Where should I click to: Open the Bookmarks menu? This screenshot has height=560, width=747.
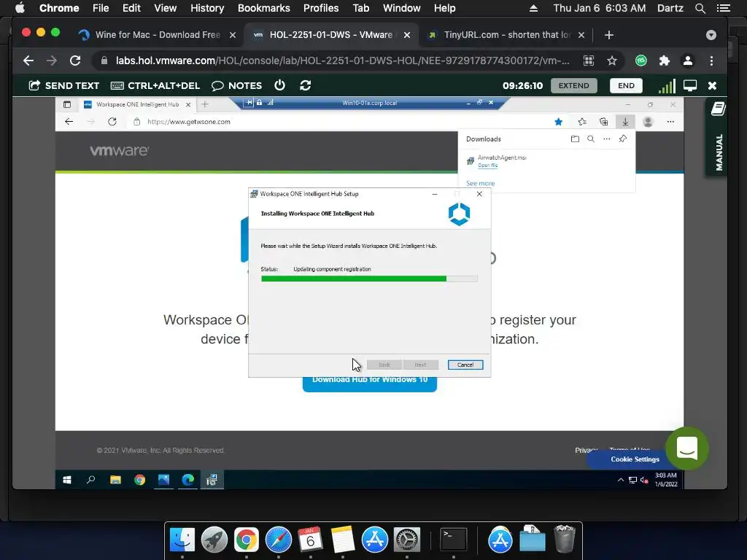263,8
